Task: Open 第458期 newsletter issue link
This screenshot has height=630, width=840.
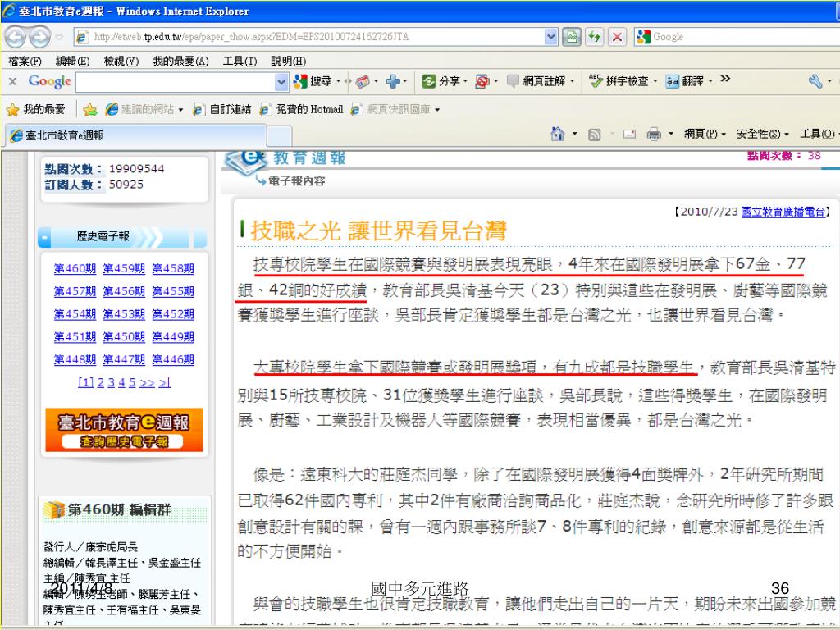Action: 173,268
